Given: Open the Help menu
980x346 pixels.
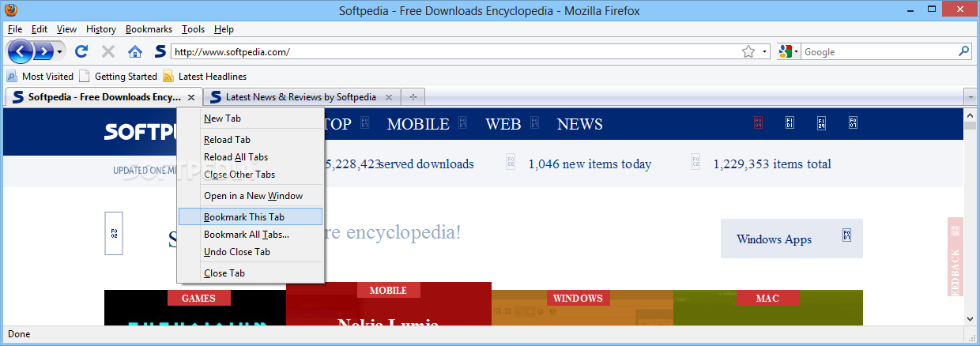Looking at the screenshot, I should tap(224, 29).
